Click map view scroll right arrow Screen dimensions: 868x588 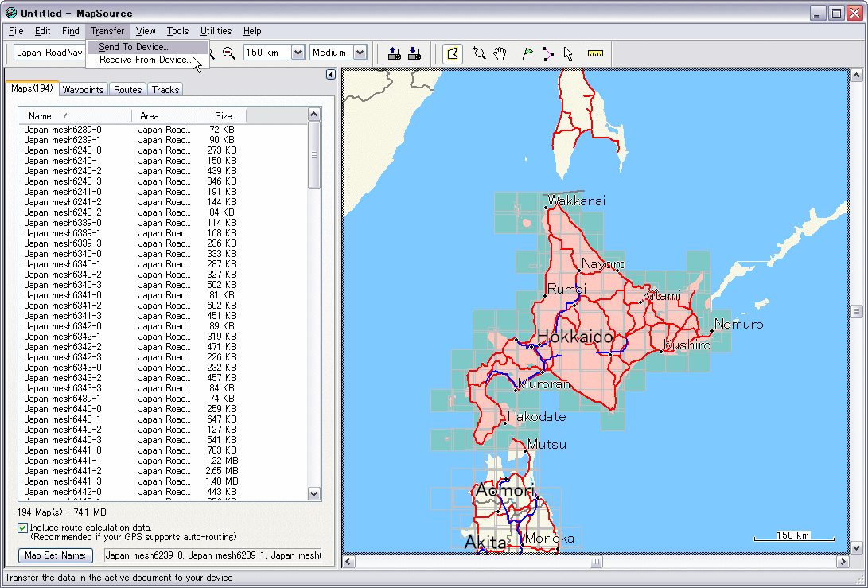843,562
